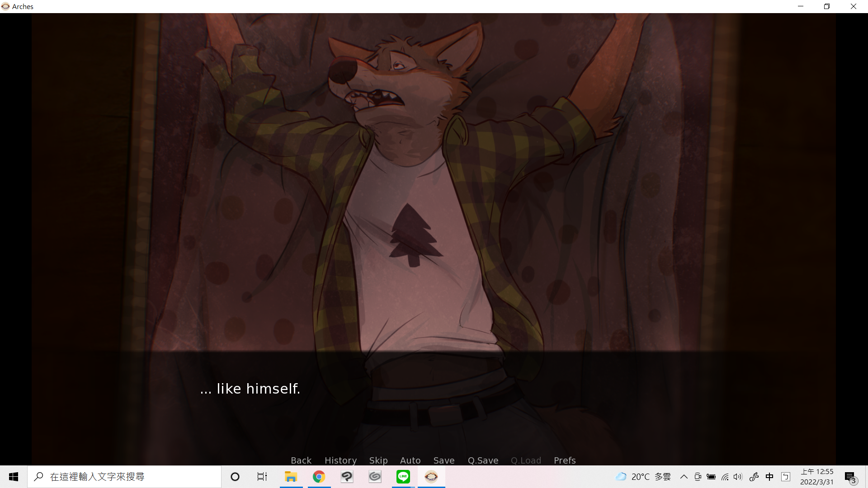The width and height of the screenshot is (868, 488).
Task: Minimize the Arches window
Action: (801, 6)
